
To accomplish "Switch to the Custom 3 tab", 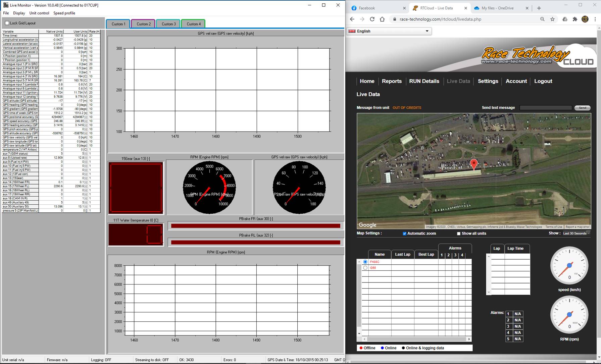I will 168,24.
